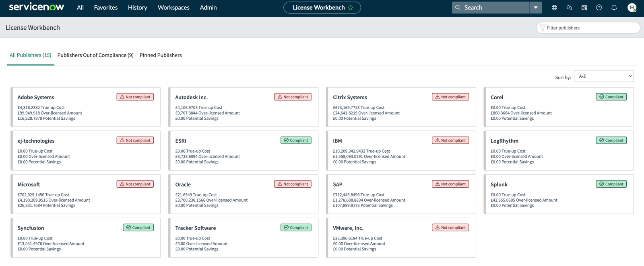The image size is (644, 266).
Task: Click IBM Not compliant badge
Action: coord(451,140)
